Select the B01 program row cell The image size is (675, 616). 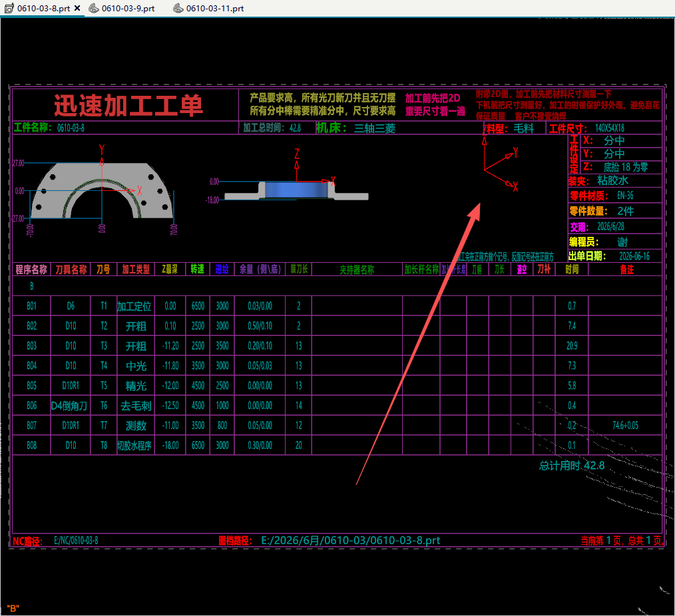(x=31, y=306)
